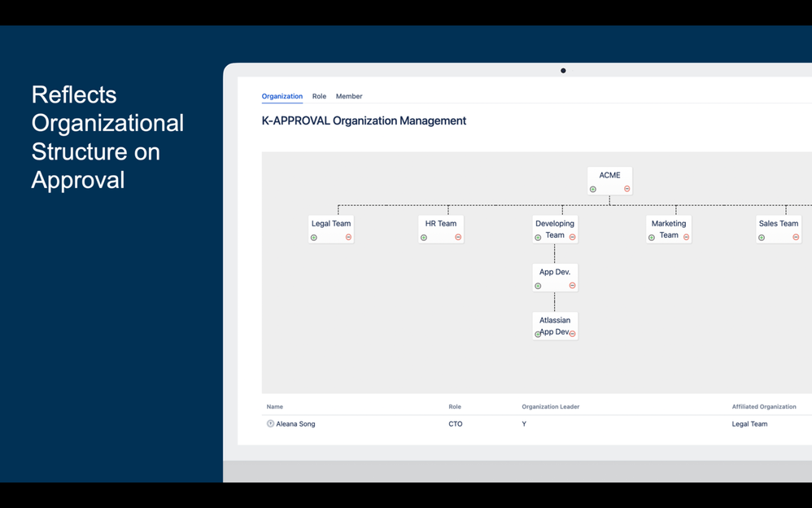Click the Affiliated Organization column header
Viewport: 812px width, 508px height.
(x=764, y=406)
